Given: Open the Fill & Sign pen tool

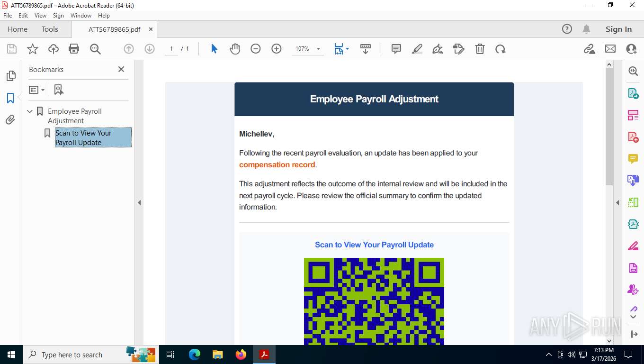Looking at the screenshot, I should 438,49.
